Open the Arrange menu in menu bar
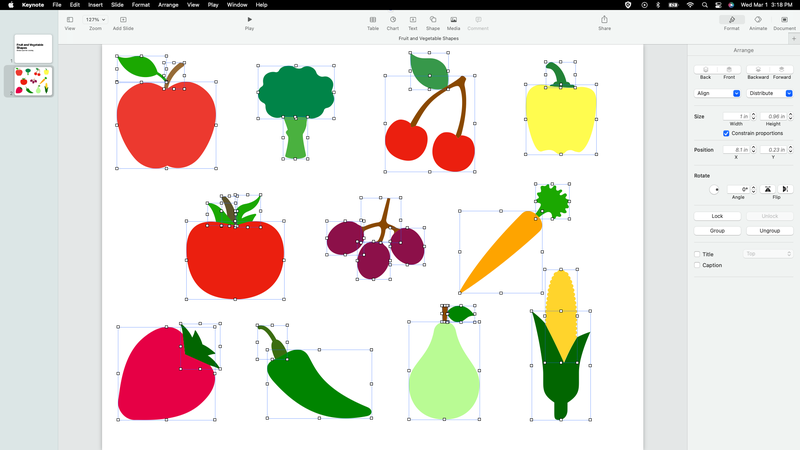Screen dimensions: 800x450 pos(168,5)
